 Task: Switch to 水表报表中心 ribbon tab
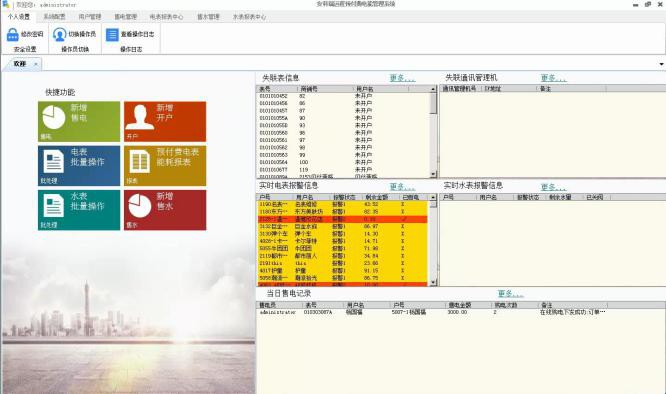tap(249, 17)
